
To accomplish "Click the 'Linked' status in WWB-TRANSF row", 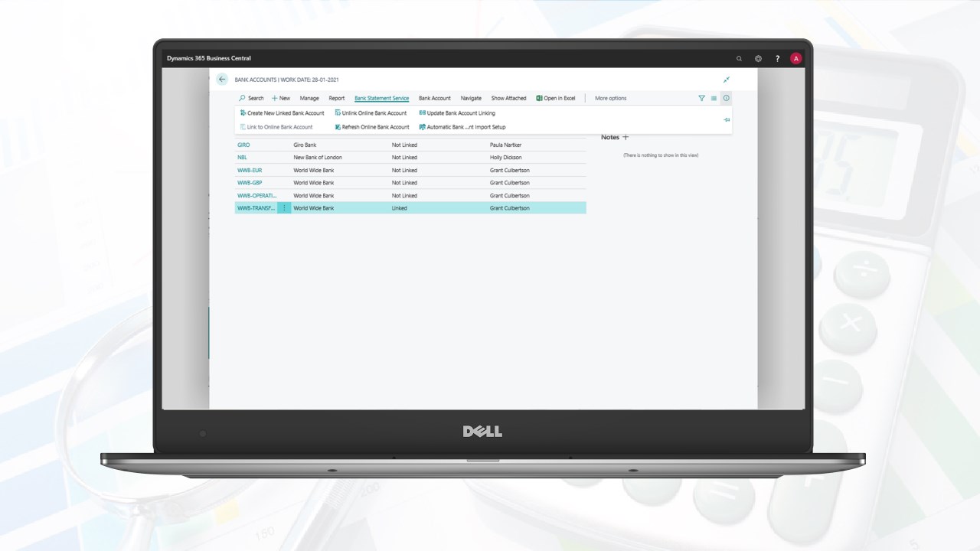I will [x=400, y=208].
